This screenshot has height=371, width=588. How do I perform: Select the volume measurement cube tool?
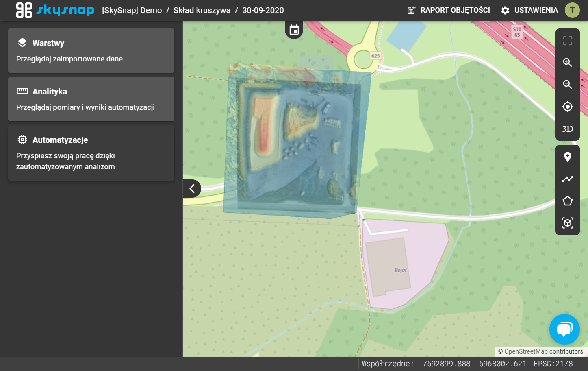click(568, 223)
